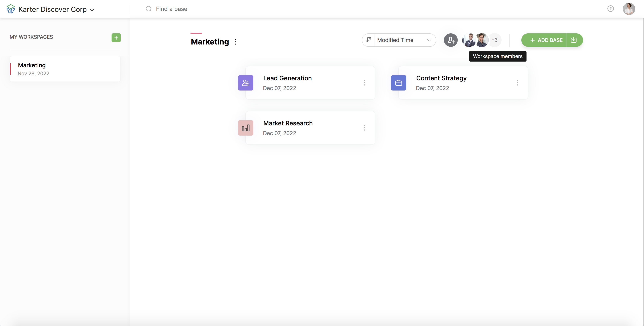Image resolution: width=644 pixels, height=326 pixels.
Task: Open the help question mark icon
Action: pyautogui.click(x=610, y=9)
